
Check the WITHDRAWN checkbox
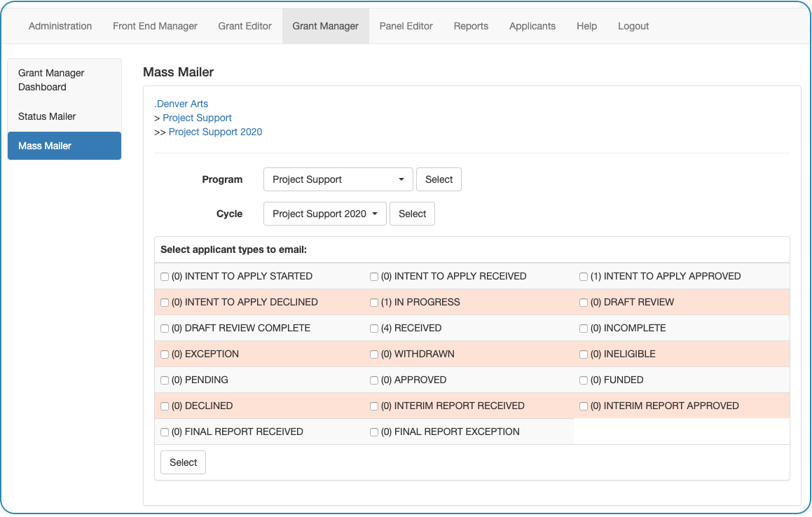[x=374, y=354]
